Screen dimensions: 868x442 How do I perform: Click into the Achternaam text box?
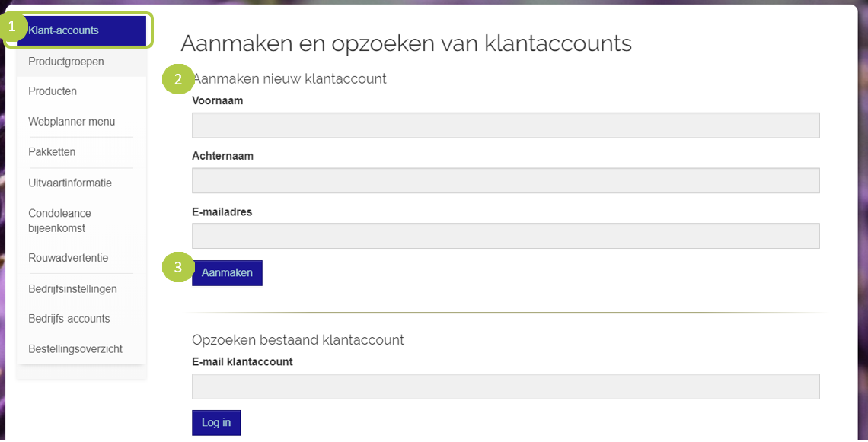pos(506,181)
